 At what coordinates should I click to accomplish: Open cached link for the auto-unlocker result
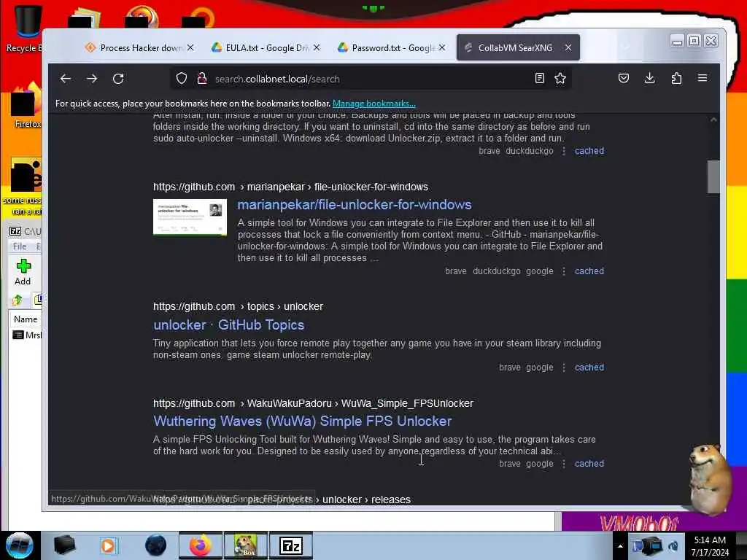click(589, 150)
